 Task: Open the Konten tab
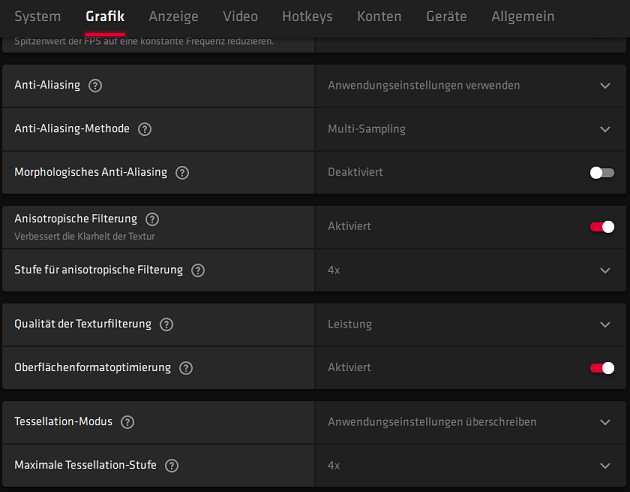(379, 16)
